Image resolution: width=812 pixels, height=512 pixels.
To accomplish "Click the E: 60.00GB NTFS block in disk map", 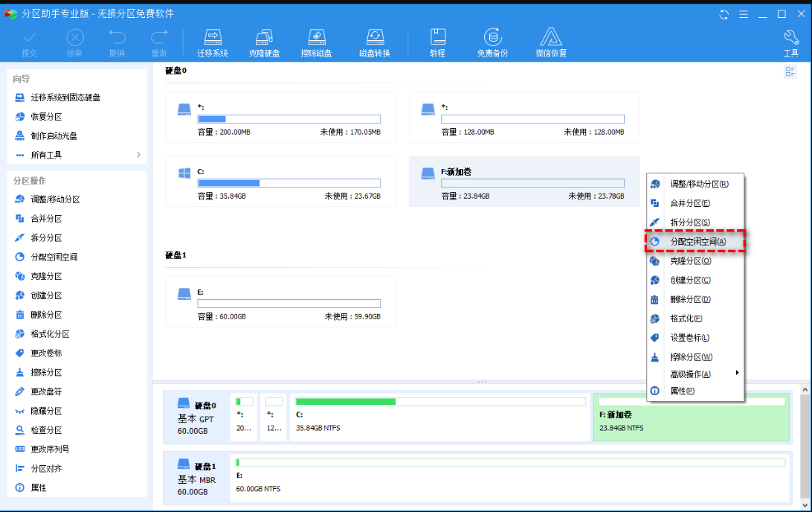I will [511, 478].
